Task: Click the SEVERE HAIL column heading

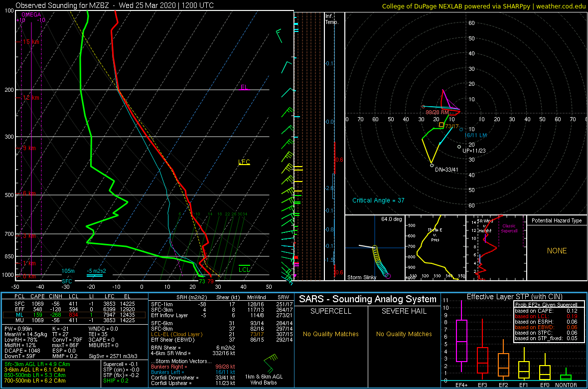Action: (x=404, y=312)
